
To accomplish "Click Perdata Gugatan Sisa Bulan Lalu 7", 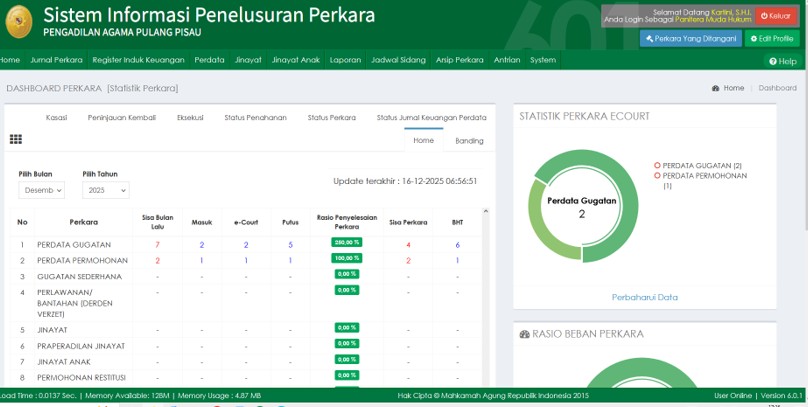I will (x=157, y=245).
